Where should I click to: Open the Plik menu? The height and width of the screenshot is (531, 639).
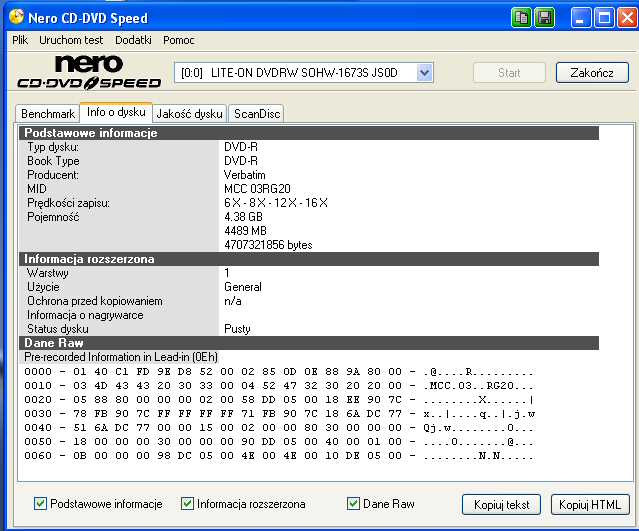tap(20, 40)
